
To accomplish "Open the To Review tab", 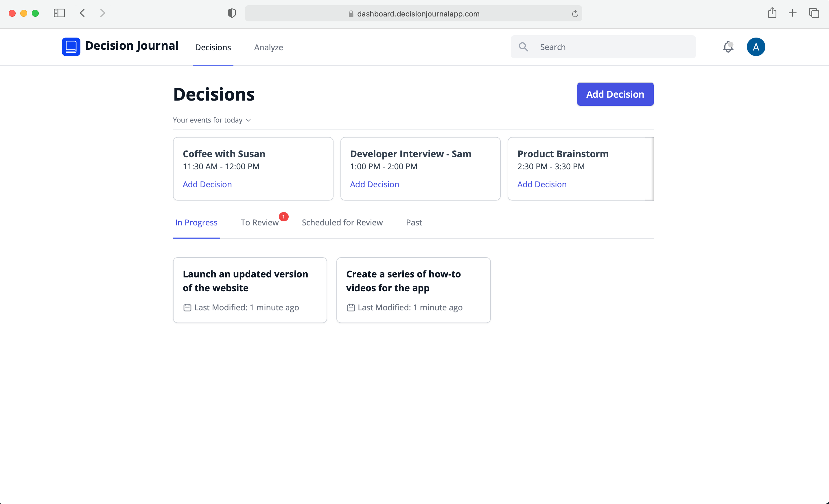I will tap(259, 222).
